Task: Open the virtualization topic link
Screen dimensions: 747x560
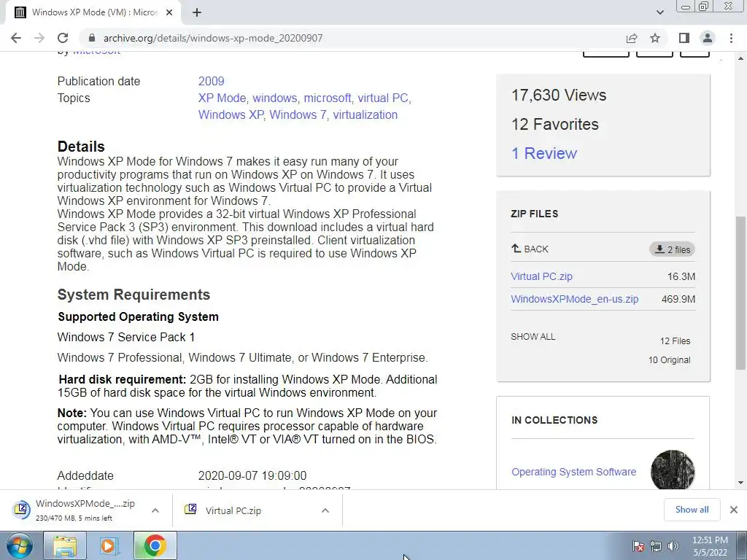Action: [x=365, y=114]
